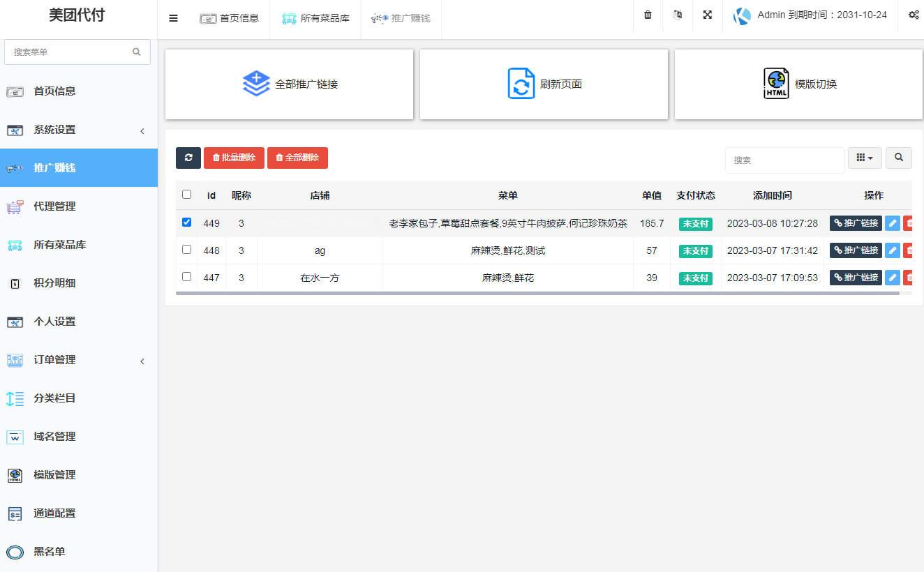This screenshot has height=572, width=924.
Task: Click the 全部删除 button
Action: coord(297,158)
